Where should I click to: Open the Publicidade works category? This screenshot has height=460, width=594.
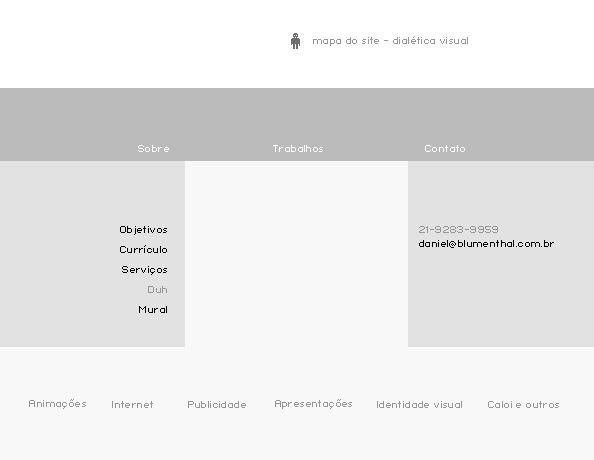(217, 405)
